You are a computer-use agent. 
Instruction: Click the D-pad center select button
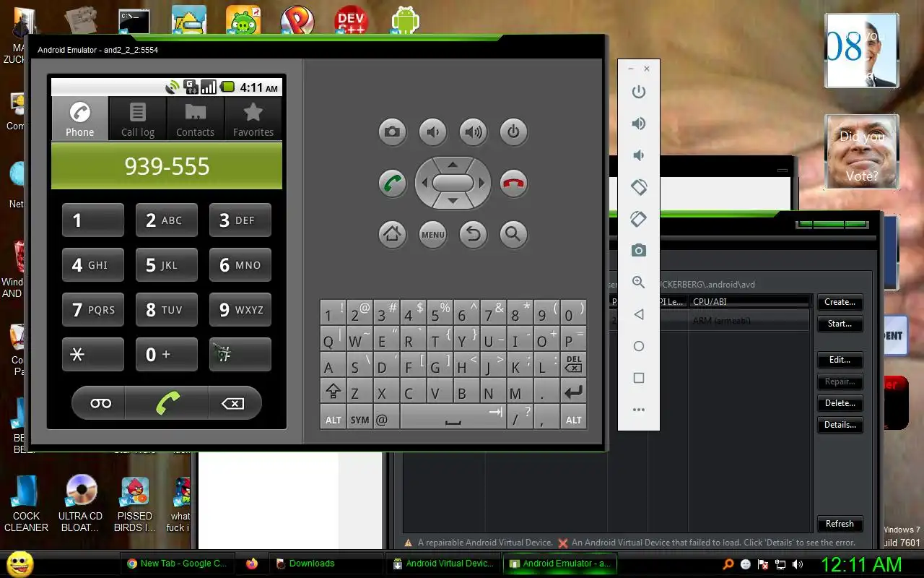[x=453, y=183]
